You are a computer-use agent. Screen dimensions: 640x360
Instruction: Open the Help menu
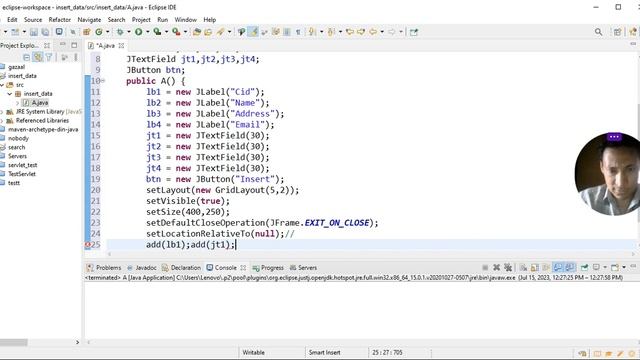209,20
